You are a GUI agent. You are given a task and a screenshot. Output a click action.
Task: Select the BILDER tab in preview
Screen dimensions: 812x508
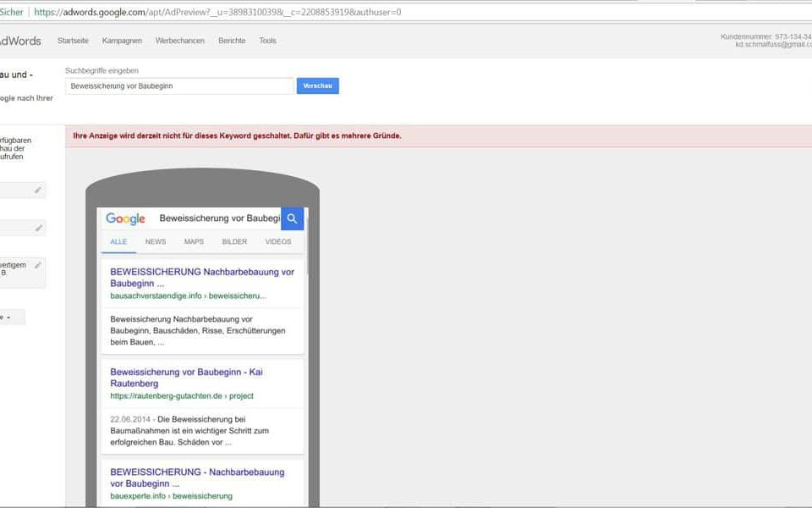tap(234, 241)
